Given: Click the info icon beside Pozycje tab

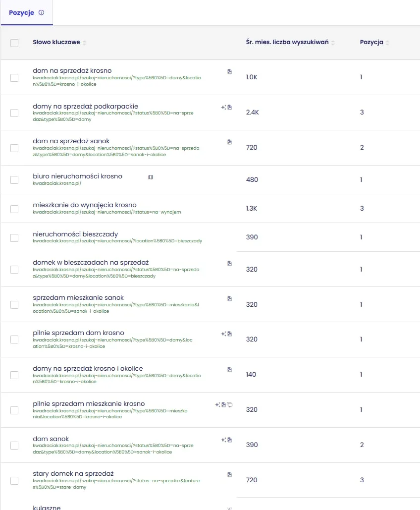Looking at the screenshot, I should (41, 13).
